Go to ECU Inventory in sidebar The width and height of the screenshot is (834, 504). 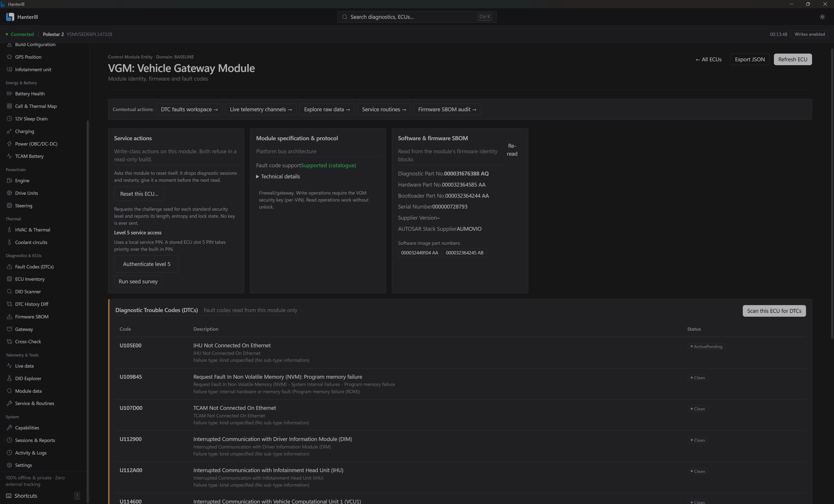(x=30, y=279)
